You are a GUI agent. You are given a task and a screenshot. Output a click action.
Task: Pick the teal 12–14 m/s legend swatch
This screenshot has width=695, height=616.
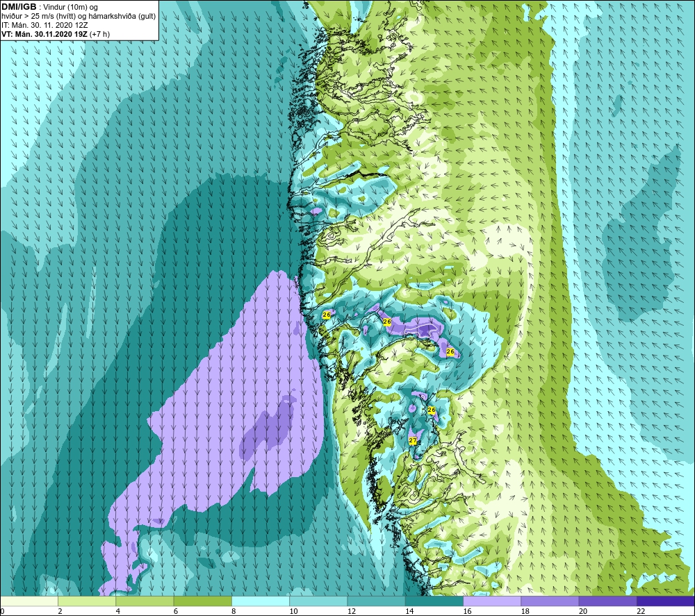(x=376, y=601)
